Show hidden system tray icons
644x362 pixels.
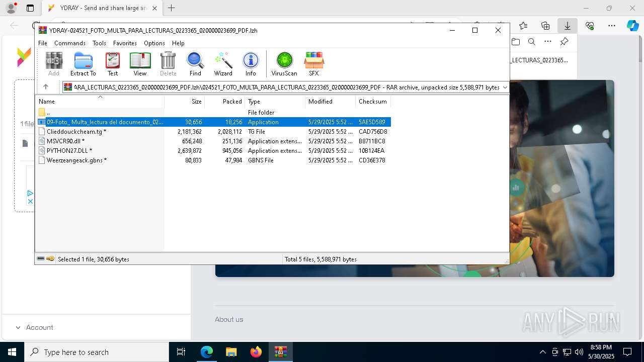point(542,352)
